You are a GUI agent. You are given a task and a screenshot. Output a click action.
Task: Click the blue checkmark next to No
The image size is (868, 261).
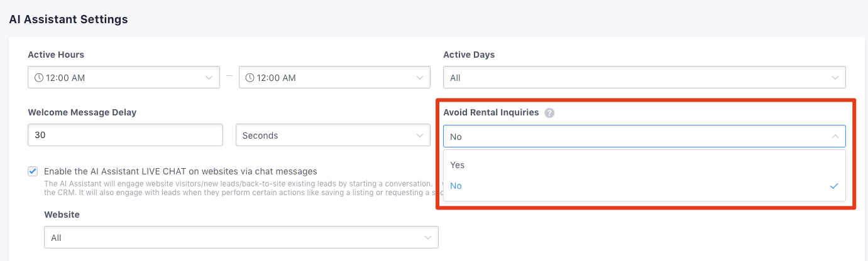tap(834, 186)
